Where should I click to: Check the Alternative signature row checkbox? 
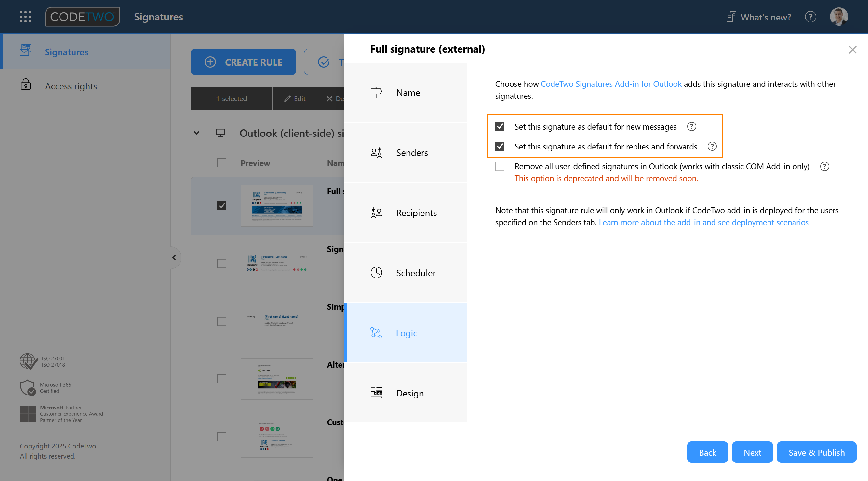click(222, 379)
